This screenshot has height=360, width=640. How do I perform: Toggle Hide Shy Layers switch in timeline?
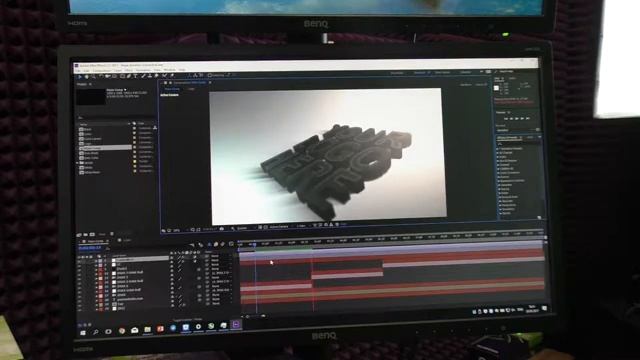click(209, 244)
